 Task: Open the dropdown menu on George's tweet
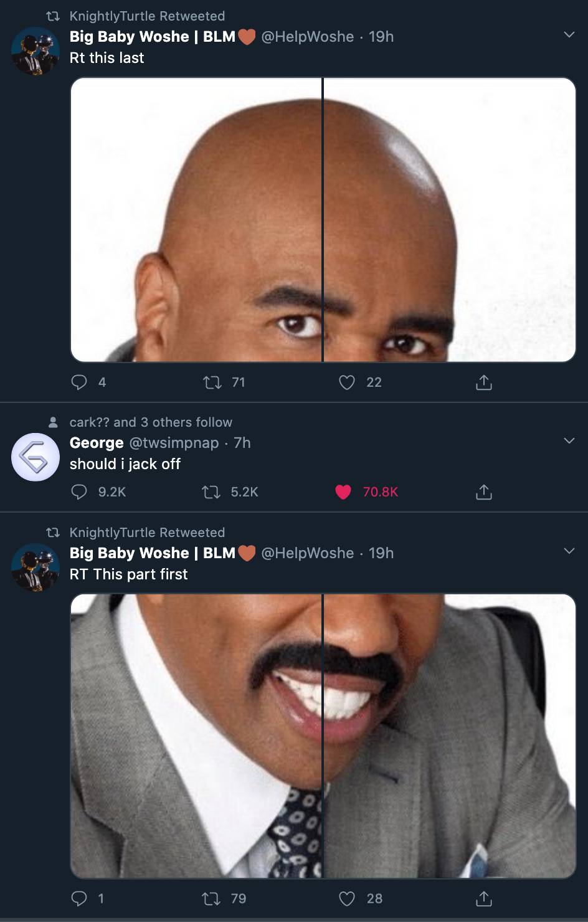[x=568, y=440]
